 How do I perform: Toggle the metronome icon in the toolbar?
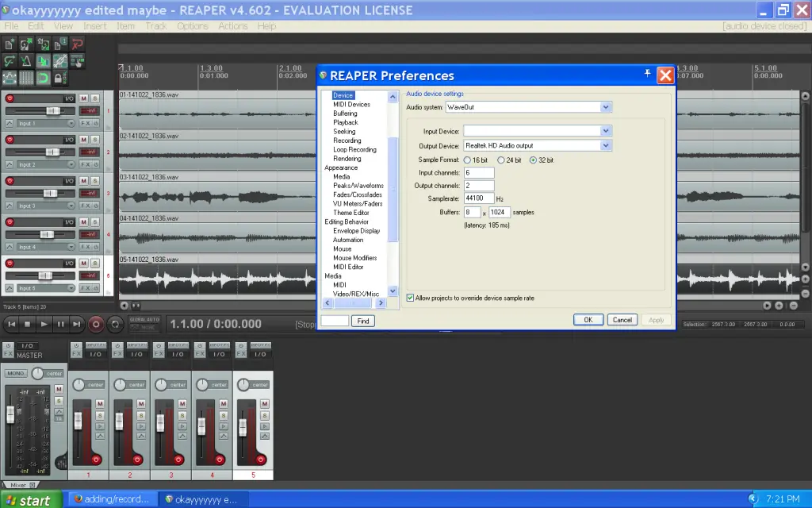pos(26,62)
